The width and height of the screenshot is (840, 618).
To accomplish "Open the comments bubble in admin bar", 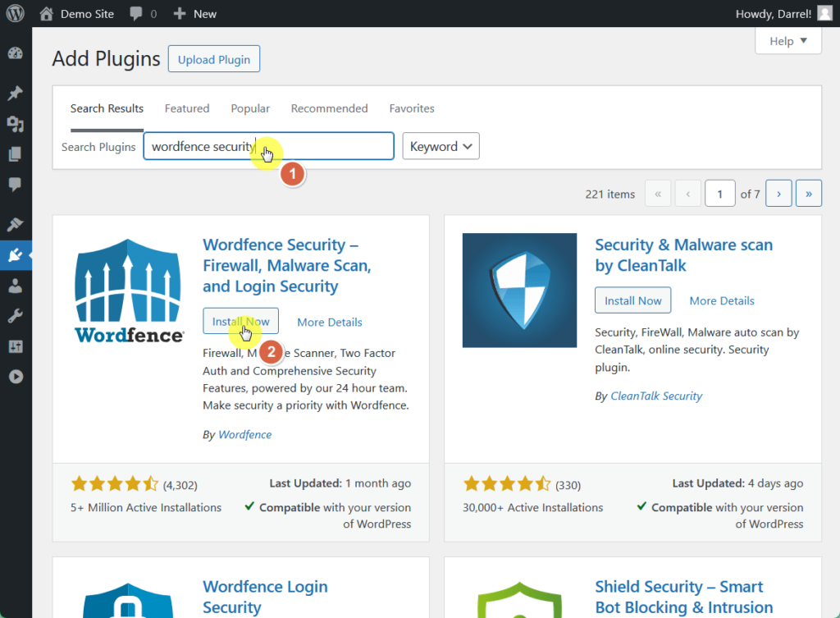I will click(136, 13).
